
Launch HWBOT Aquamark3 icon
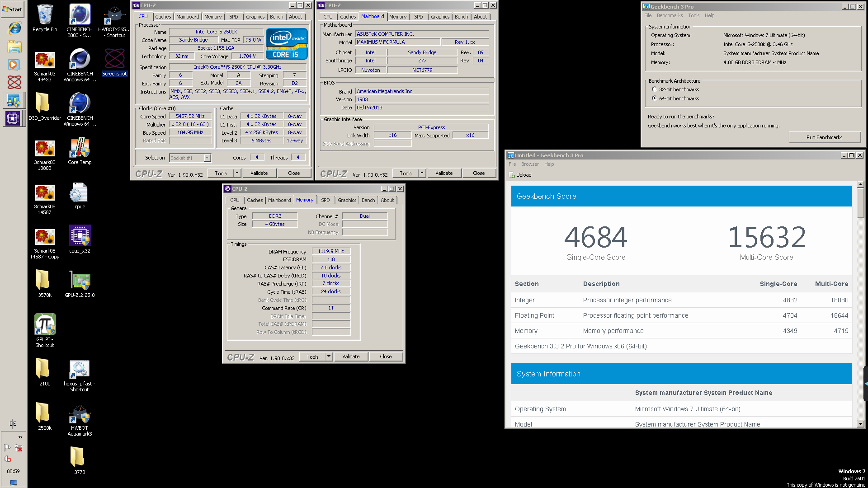pyautogui.click(x=80, y=420)
